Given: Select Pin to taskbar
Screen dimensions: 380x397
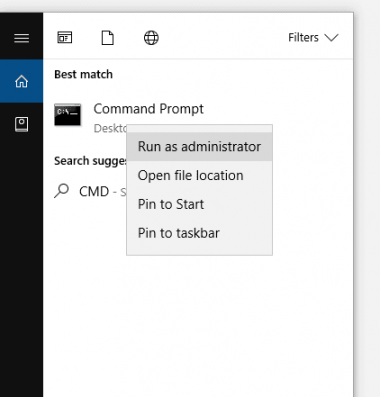Looking at the screenshot, I should click(x=199, y=233).
